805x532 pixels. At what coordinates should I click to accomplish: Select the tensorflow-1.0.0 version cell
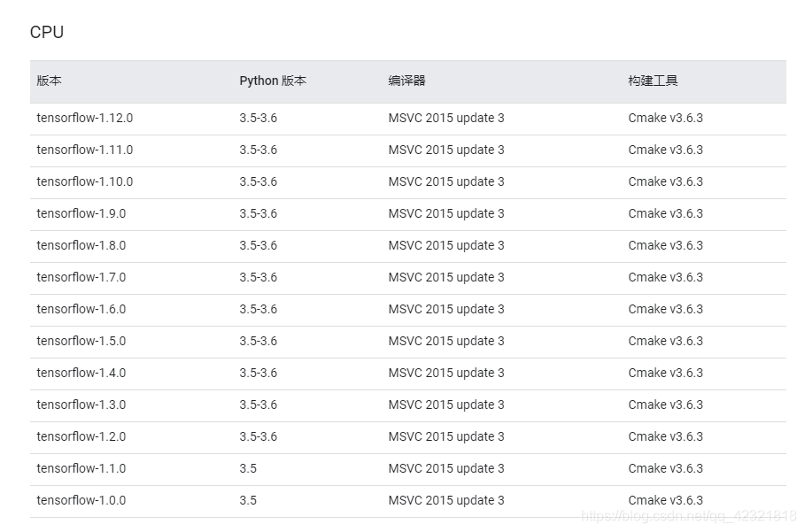(81, 499)
